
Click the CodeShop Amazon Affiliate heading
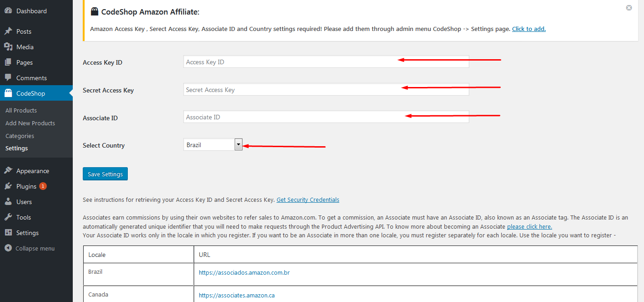[x=150, y=12]
